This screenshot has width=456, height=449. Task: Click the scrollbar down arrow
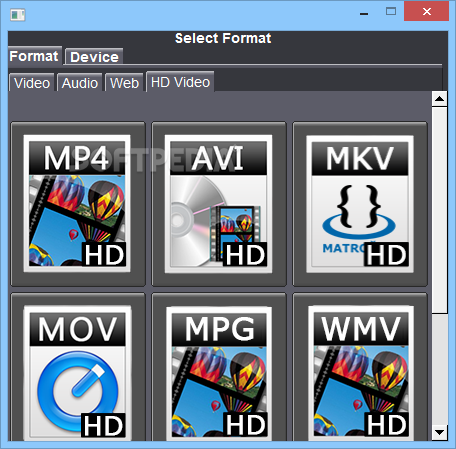(439, 432)
